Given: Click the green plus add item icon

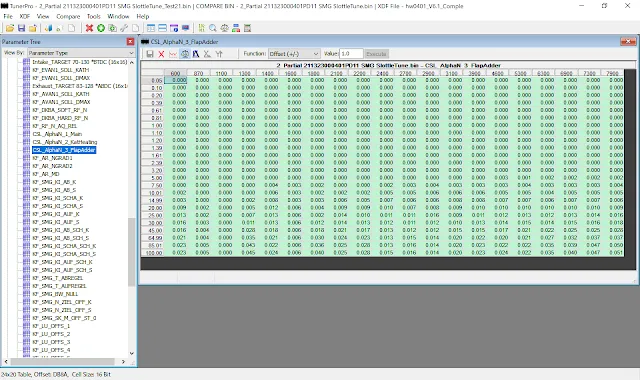Looking at the screenshot, I should (x=101, y=28).
